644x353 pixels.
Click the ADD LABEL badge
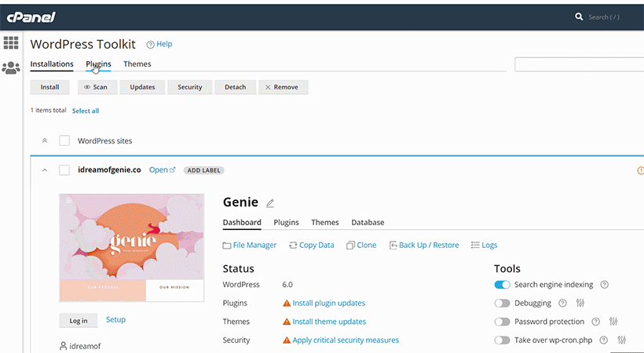203,170
